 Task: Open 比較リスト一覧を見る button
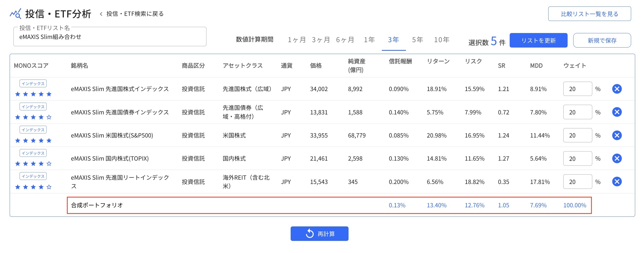pos(590,14)
